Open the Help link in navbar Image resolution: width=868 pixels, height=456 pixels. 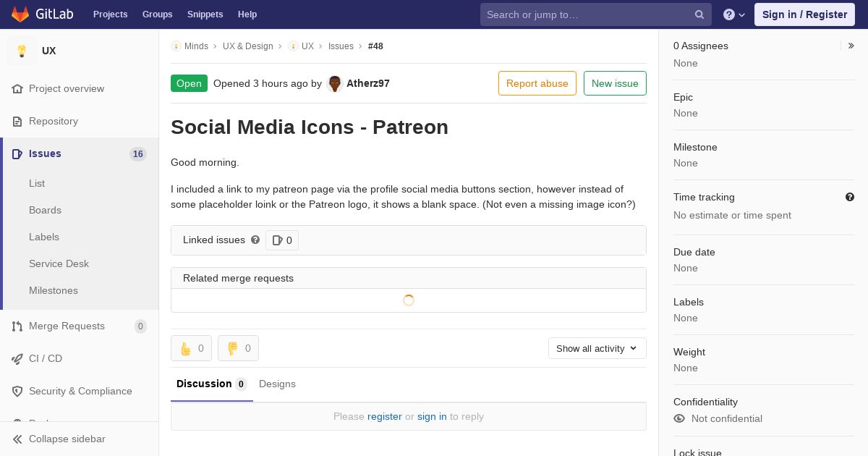(x=247, y=14)
